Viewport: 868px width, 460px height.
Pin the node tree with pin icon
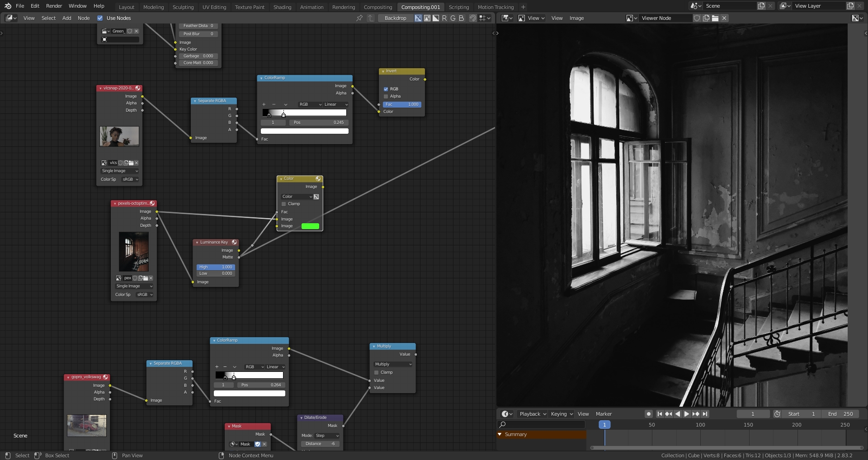[359, 18]
